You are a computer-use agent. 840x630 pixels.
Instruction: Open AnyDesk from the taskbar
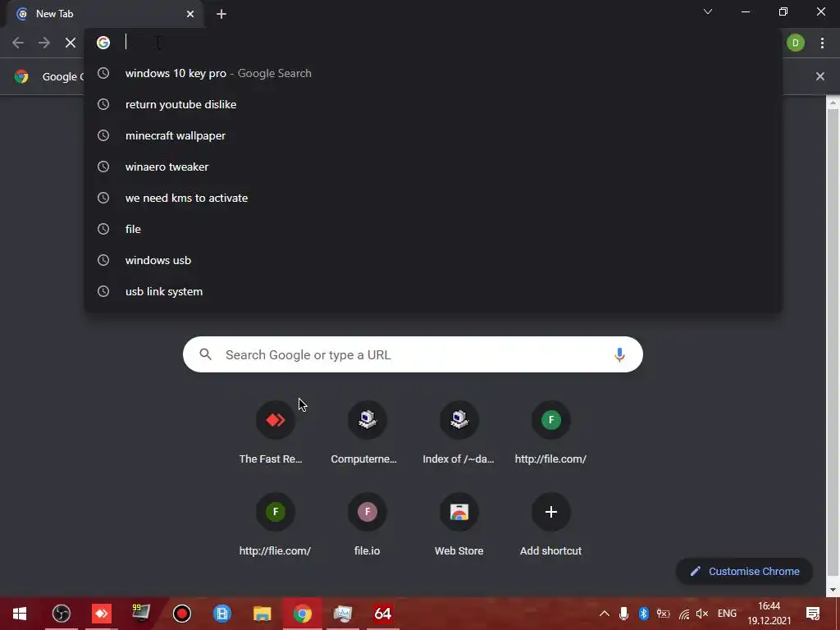[101, 614]
